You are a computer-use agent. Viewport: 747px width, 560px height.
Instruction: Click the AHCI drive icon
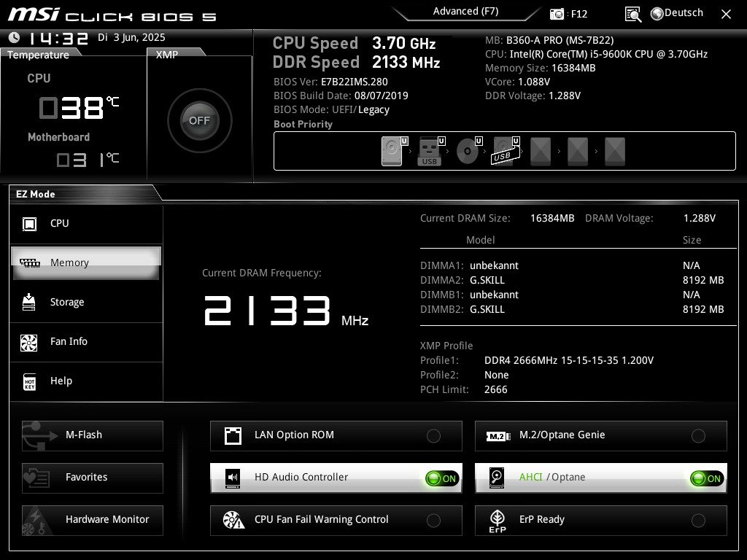coord(497,478)
